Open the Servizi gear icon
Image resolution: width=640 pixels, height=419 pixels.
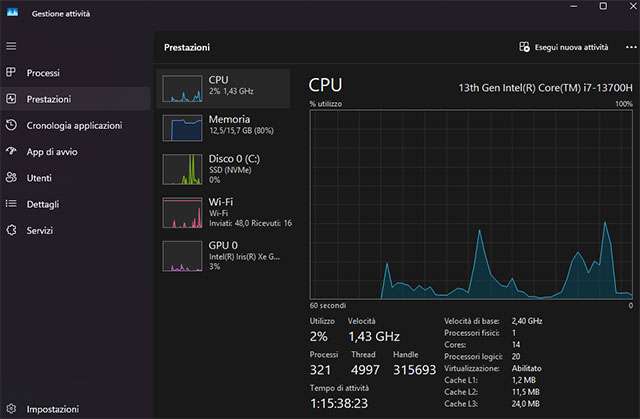point(11,230)
